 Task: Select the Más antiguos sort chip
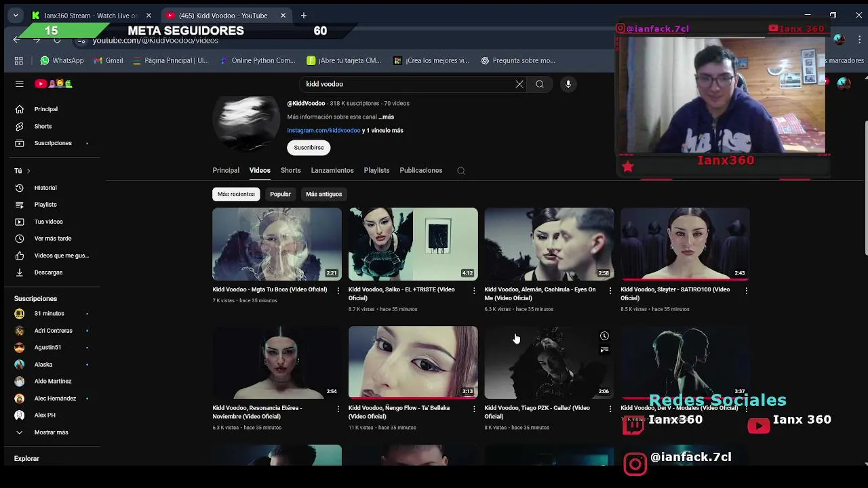[x=324, y=194]
